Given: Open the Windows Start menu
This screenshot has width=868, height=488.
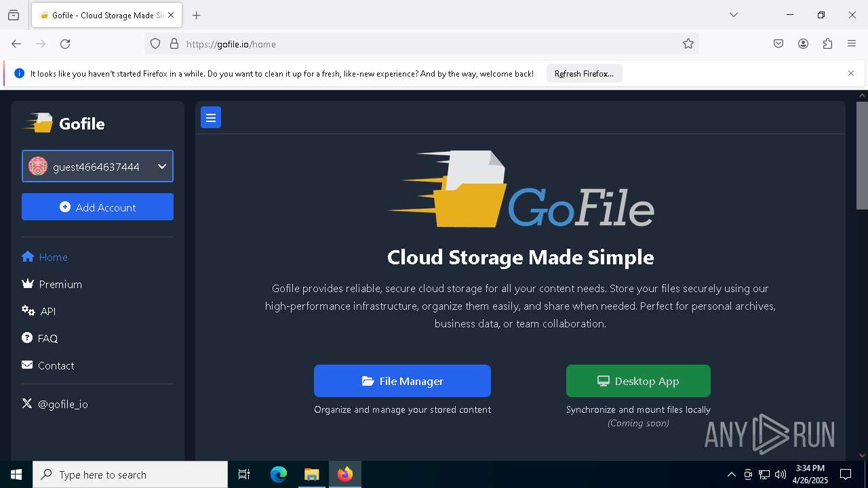Looking at the screenshot, I should [16, 474].
